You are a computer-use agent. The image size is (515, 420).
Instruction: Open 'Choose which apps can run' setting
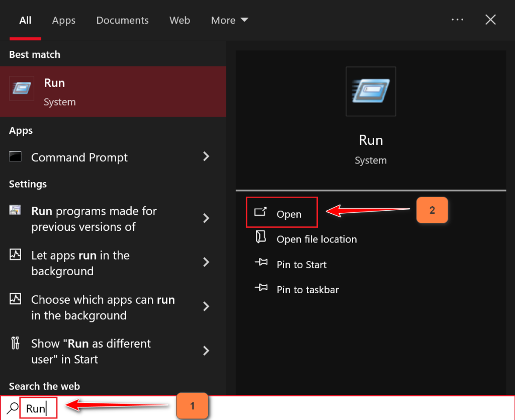[103, 307]
